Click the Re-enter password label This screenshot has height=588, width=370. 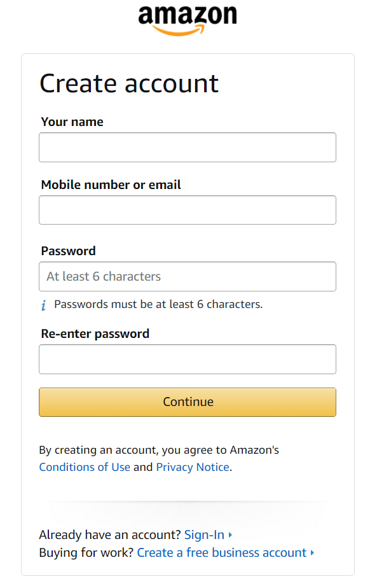pyautogui.click(x=95, y=333)
